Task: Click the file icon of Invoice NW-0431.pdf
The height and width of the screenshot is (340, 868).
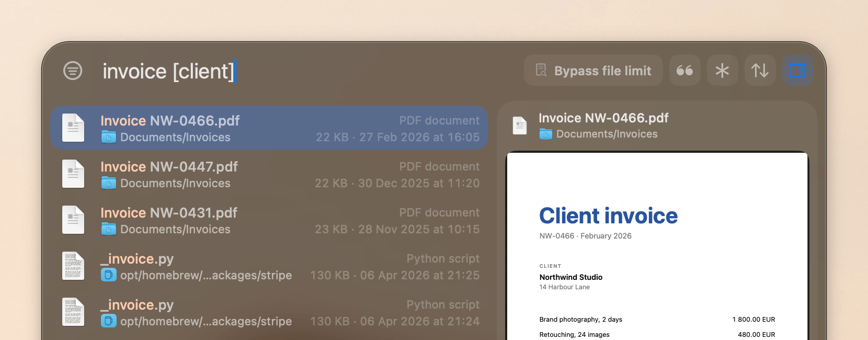Action: click(x=73, y=220)
